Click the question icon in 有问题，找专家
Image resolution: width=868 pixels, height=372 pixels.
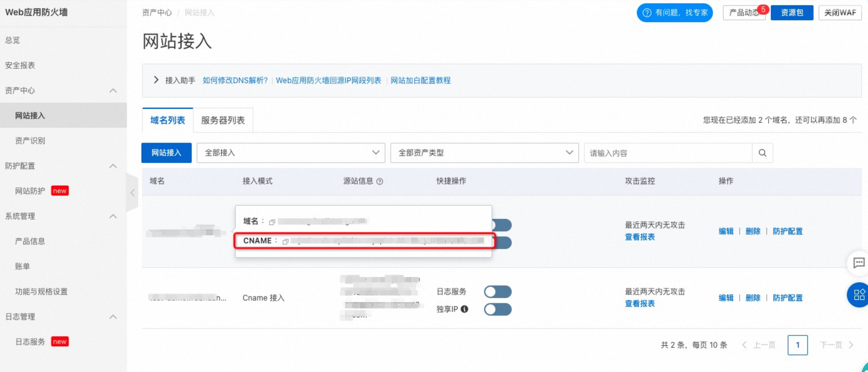click(647, 13)
